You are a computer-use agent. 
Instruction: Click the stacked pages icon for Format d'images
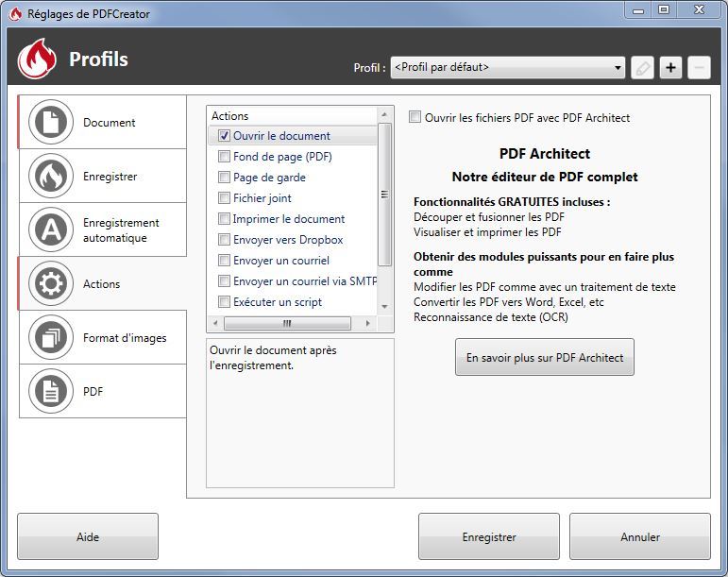[51, 337]
